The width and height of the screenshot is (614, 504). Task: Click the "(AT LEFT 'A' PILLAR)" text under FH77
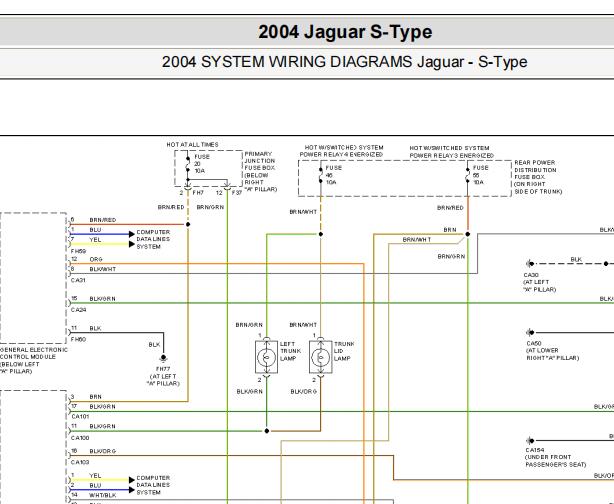[x=163, y=380]
